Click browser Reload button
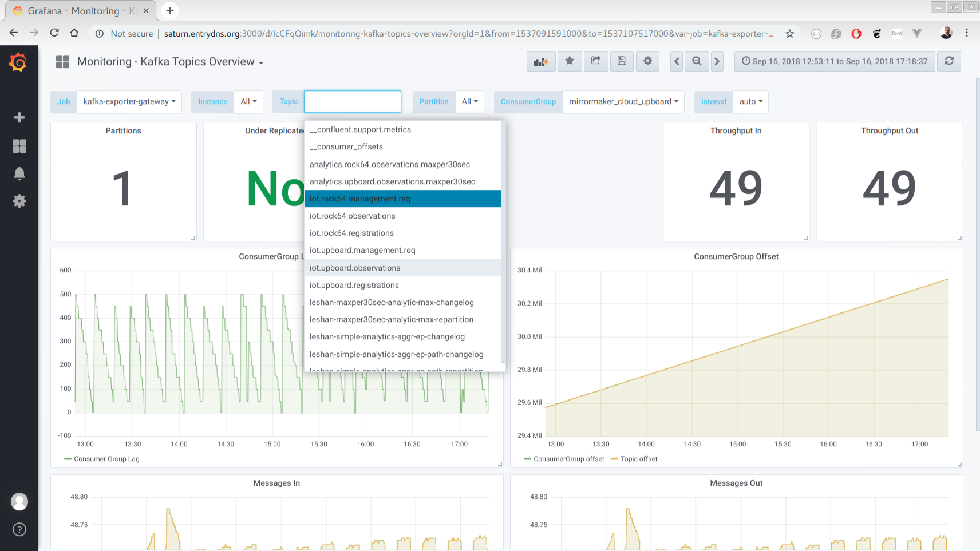980x551 pixels. click(54, 33)
